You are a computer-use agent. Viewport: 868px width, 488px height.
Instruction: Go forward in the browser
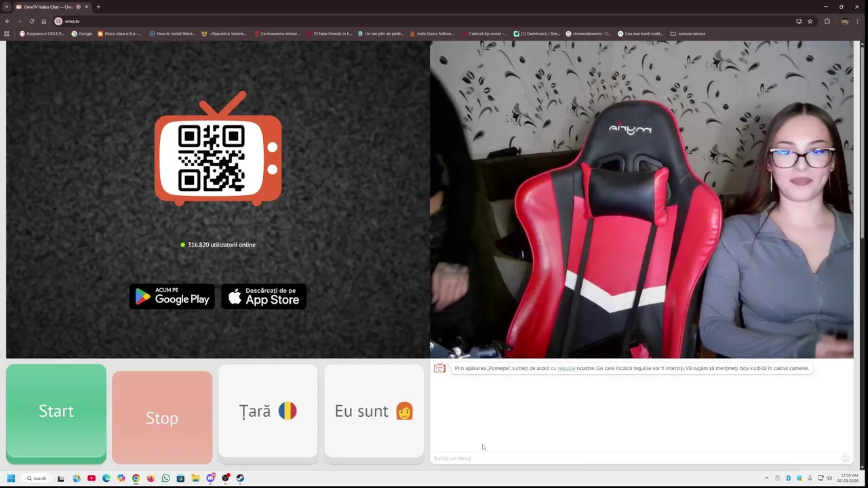[19, 21]
